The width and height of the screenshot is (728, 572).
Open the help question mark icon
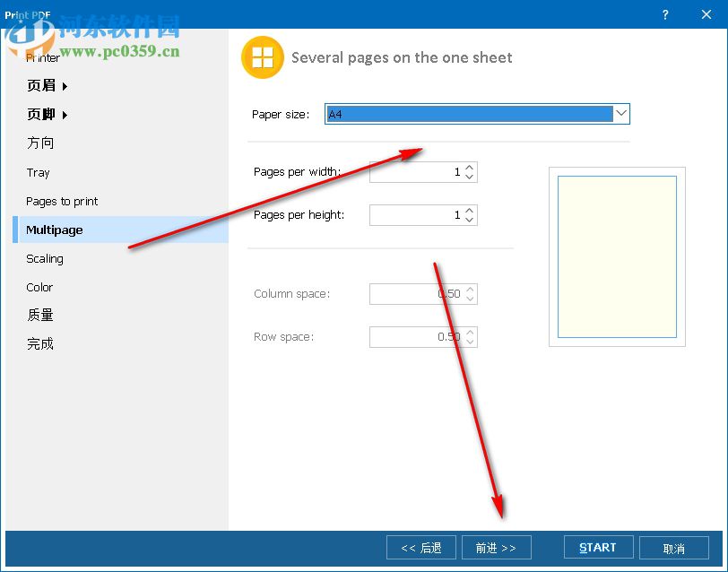[x=665, y=14]
